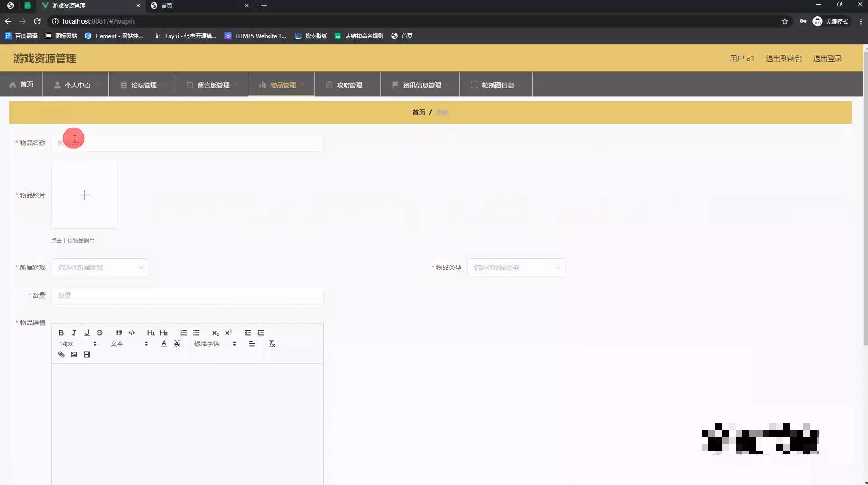Switch to the 攻略管理 menu
This screenshot has width=868, height=485.
(x=349, y=85)
